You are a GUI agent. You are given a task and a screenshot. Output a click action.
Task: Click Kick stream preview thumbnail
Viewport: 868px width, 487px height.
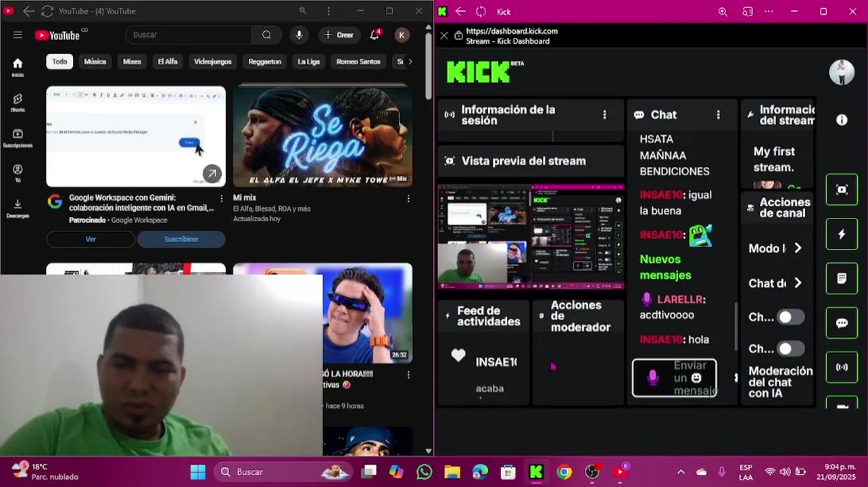[531, 237]
